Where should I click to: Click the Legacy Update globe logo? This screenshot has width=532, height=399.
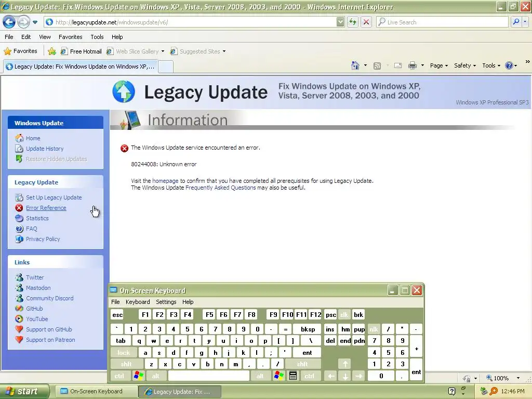click(x=124, y=91)
